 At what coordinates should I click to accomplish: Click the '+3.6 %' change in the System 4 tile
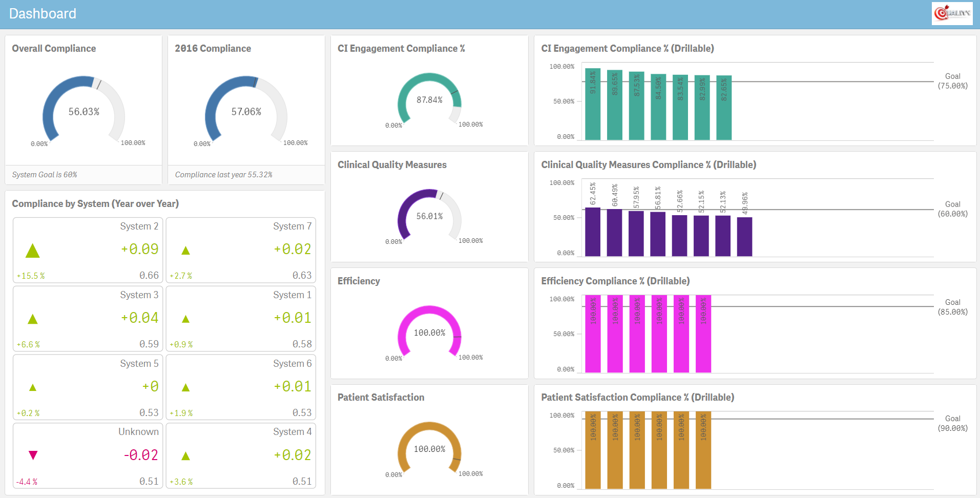tap(181, 482)
